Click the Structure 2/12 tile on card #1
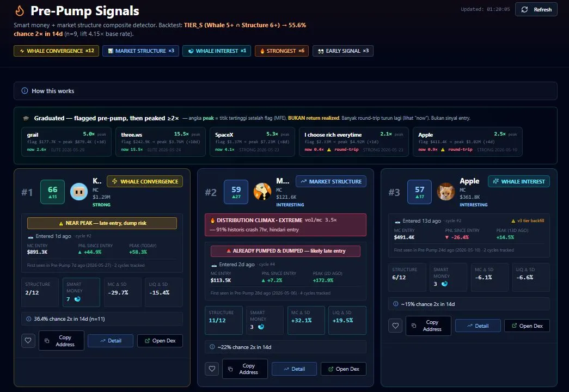Screen dimensions: 569x392 40,292
